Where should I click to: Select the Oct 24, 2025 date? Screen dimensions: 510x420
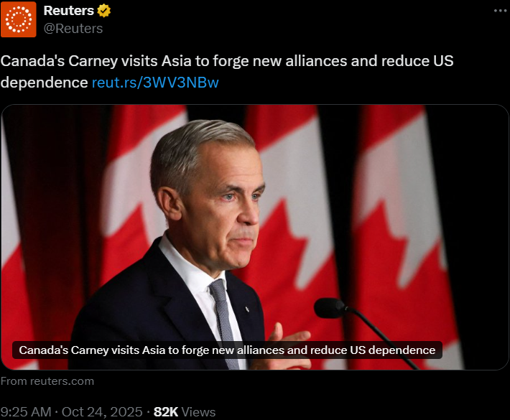click(x=102, y=412)
